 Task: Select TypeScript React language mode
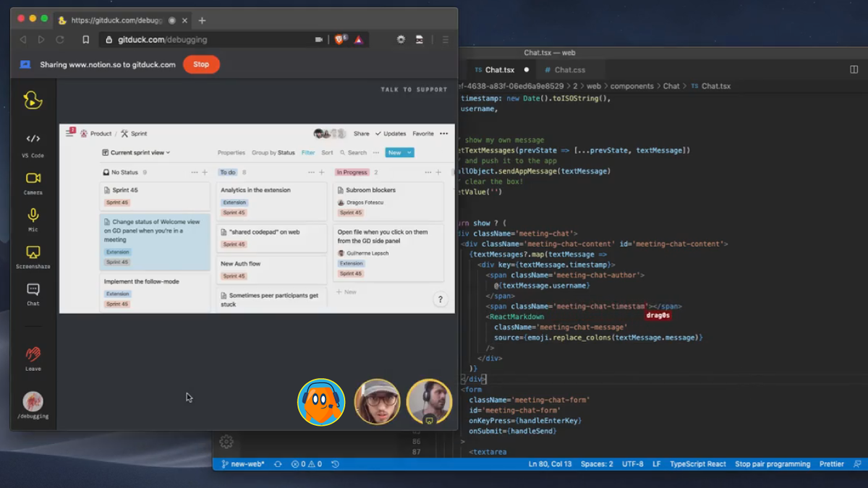click(x=698, y=464)
